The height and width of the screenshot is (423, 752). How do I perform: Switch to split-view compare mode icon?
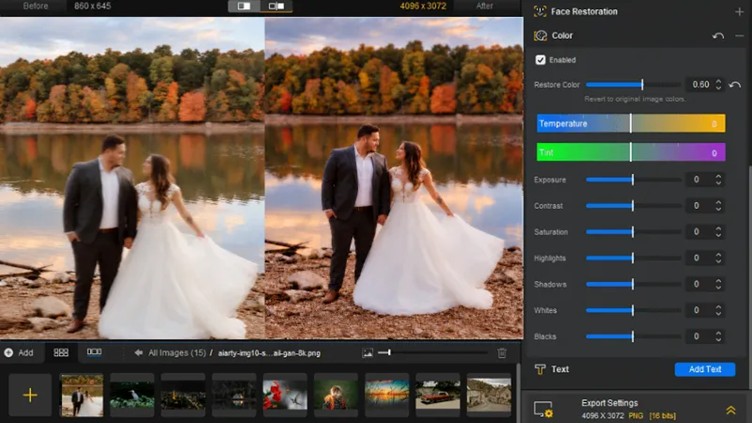pos(276,6)
